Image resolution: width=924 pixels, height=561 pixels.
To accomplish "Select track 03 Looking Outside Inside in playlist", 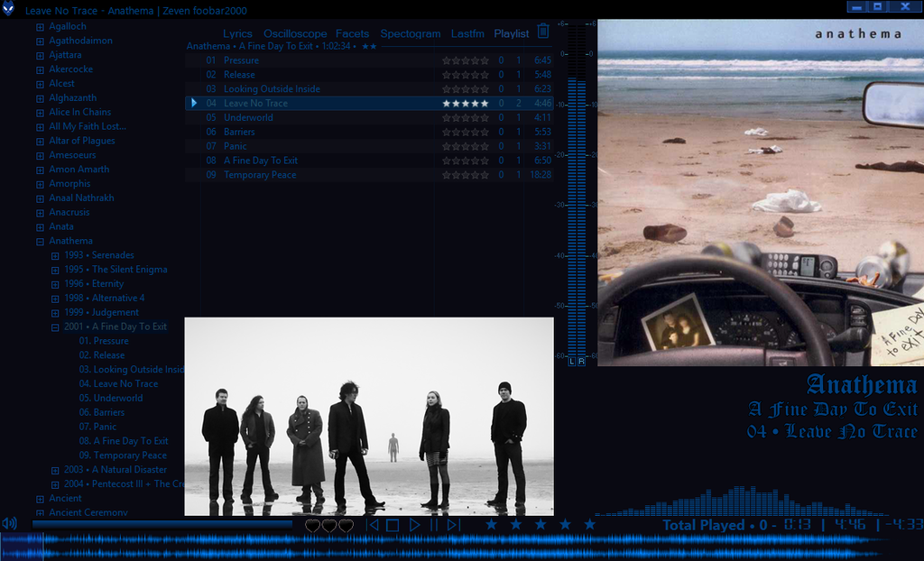I will (x=369, y=89).
